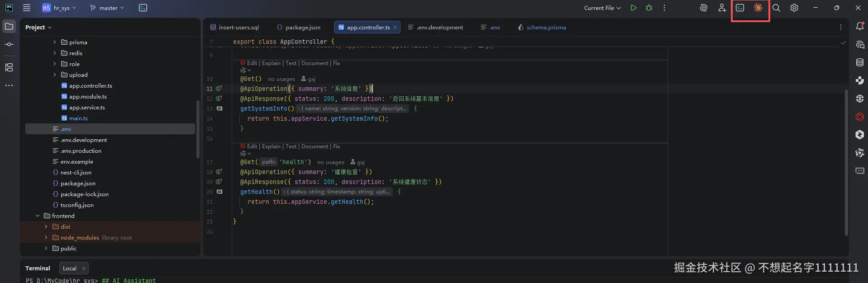Viewport: 868px width, 283px height.
Task: Expand the redis folder
Action: coord(55,53)
